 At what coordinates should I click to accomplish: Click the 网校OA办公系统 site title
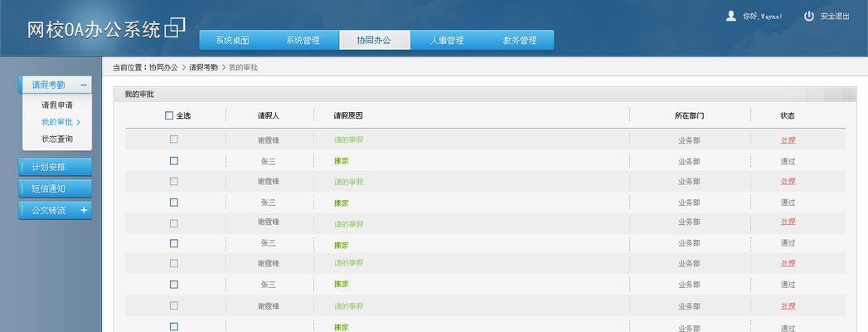click(95, 29)
